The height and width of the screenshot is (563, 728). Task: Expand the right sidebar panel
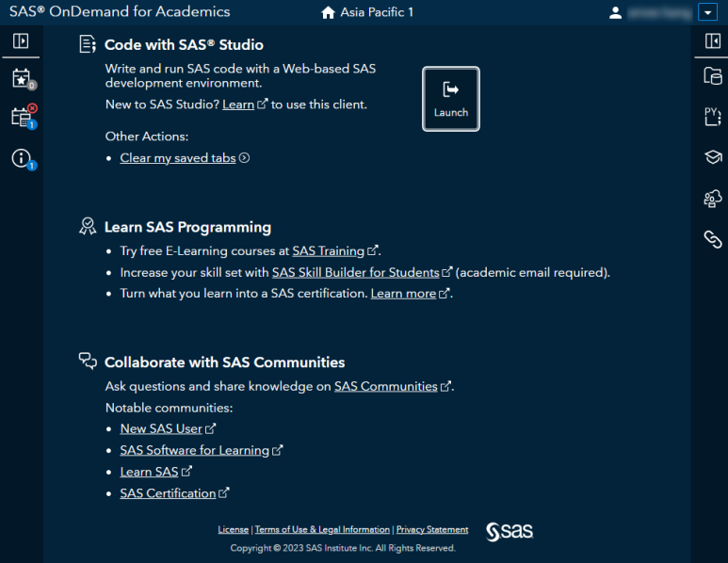coord(712,41)
